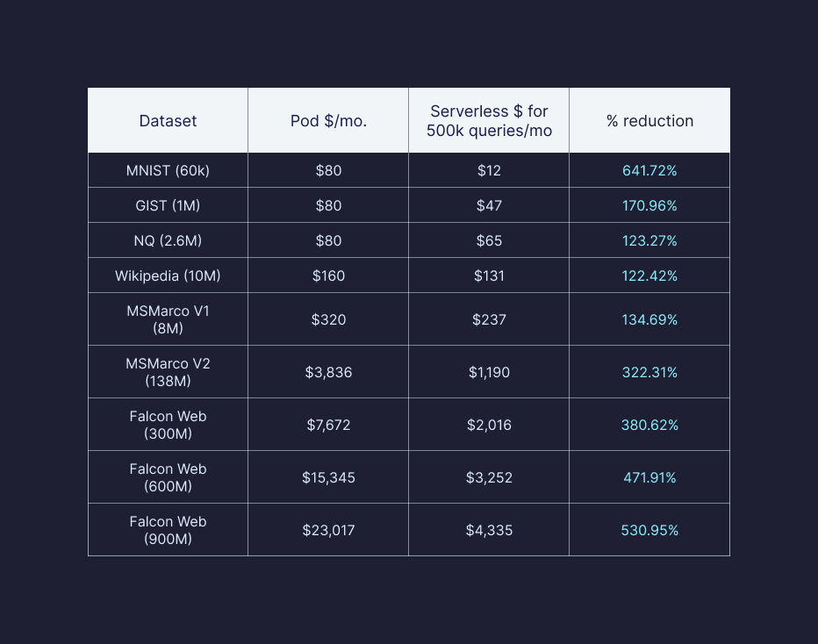The height and width of the screenshot is (644, 818).
Task: Click the % reduction column header
Action: pyautogui.click(x=649, y=121)
